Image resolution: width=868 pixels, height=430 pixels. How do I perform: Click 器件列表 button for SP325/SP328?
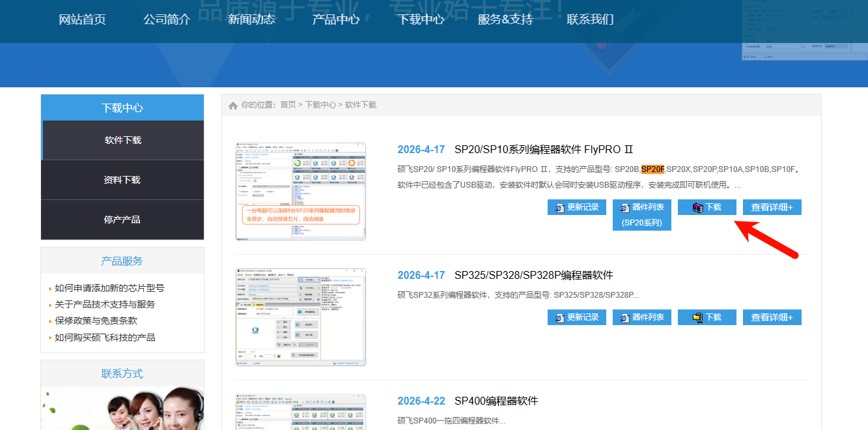pos(642,317)
